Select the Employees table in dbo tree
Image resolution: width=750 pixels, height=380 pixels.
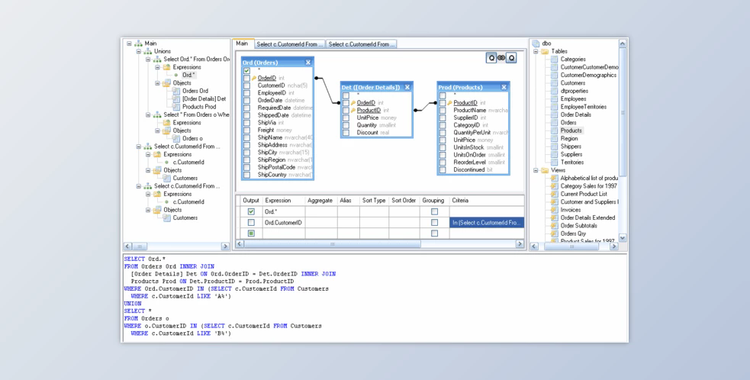[573, 99]
